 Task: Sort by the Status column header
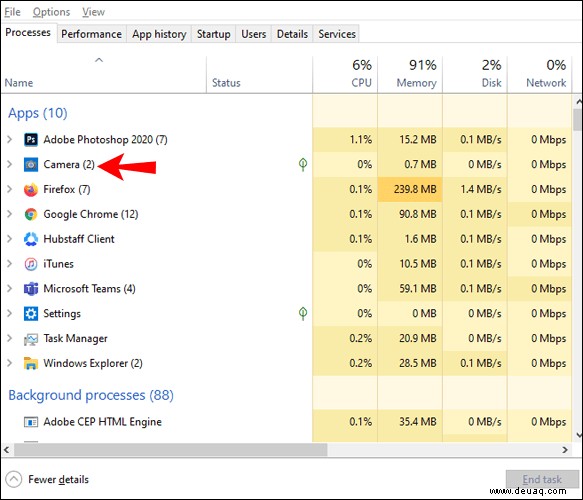[259, 75]
